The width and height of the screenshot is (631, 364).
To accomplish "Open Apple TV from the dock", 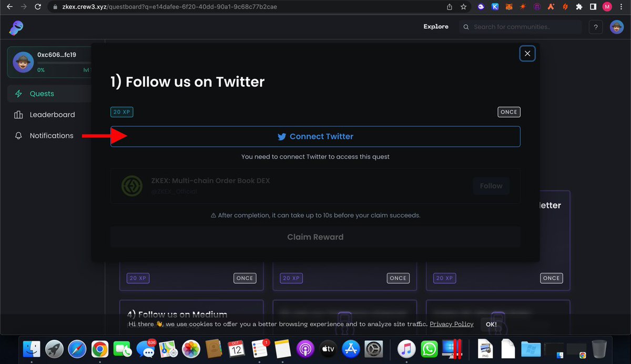I will 328,349.
